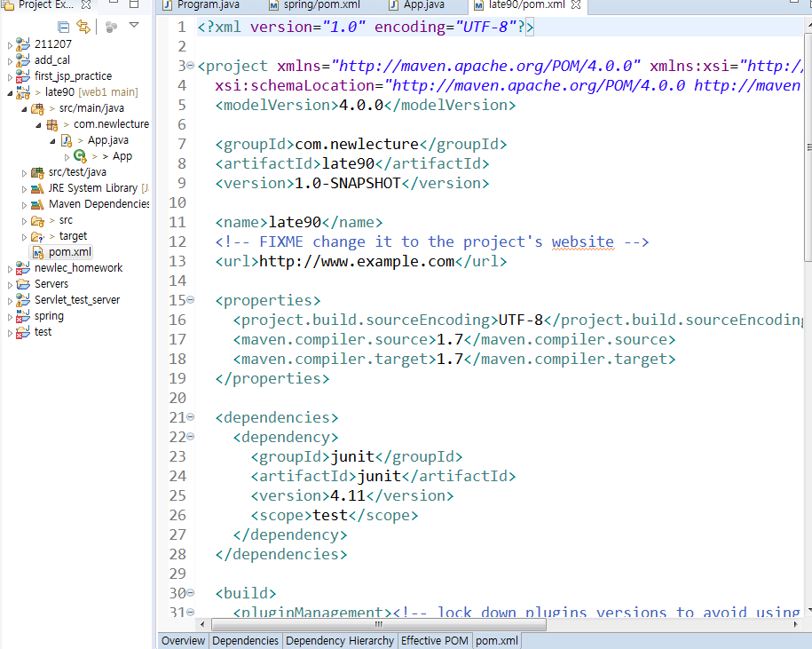
Task: Collapse the src/main/java folder
Action: (x=24, y=109)
